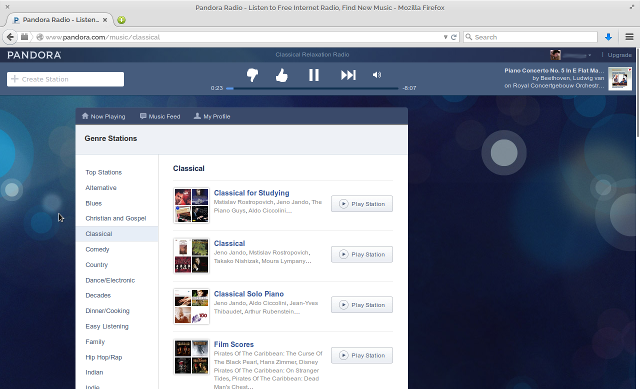Click the user avatar picture
Viewport: 640px width, 389px height.
point(555,55)
